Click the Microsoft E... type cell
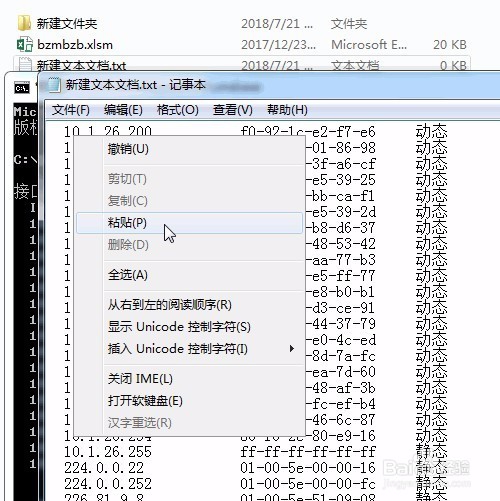The height and width of the screenshot is (501, 500). (369, 45)
